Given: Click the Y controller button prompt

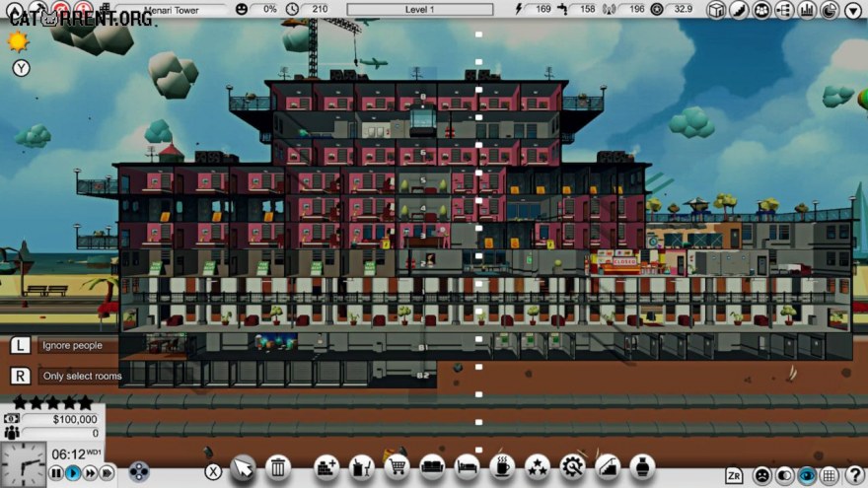Looking at the screenshot, I should pos(21,68).
